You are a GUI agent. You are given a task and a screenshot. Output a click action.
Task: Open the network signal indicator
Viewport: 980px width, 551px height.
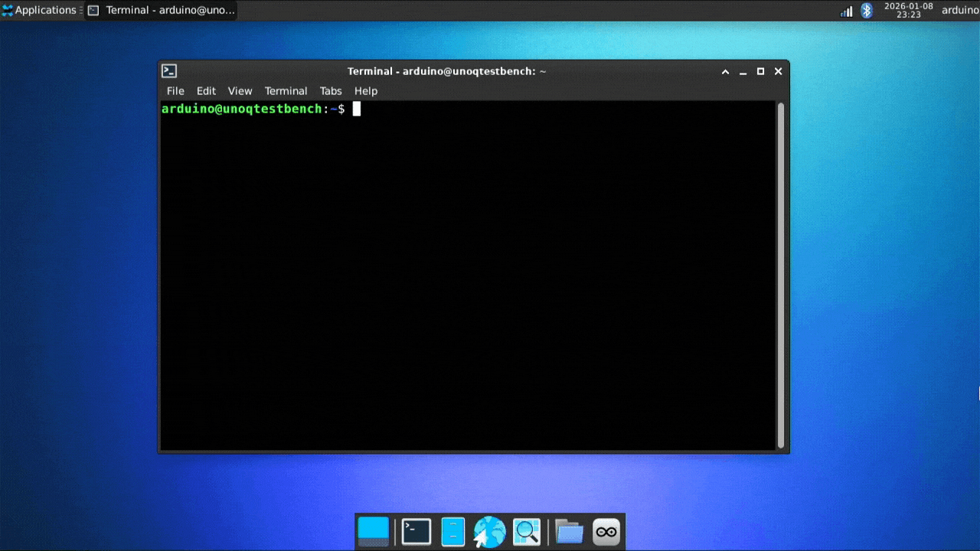pyautogui.click(x=847, y=11)
